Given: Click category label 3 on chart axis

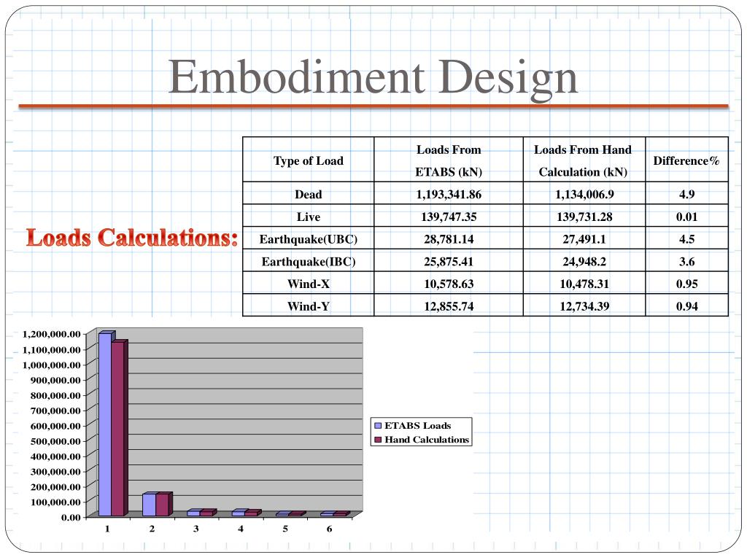Looking at the screenshot, I should [196, 529].
